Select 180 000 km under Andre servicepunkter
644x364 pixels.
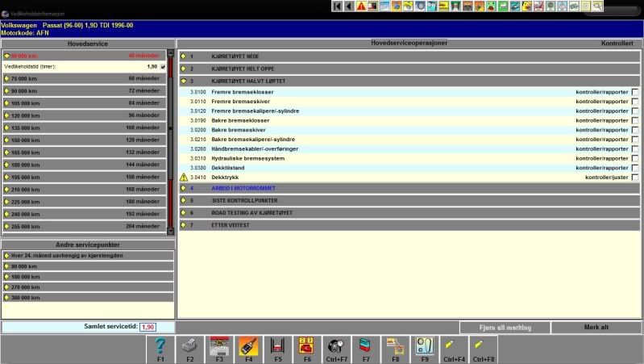coord(81,276)
